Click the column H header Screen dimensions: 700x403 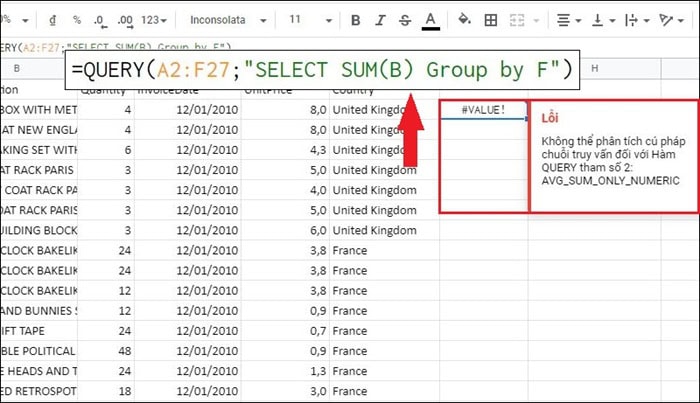pos(594,68)
